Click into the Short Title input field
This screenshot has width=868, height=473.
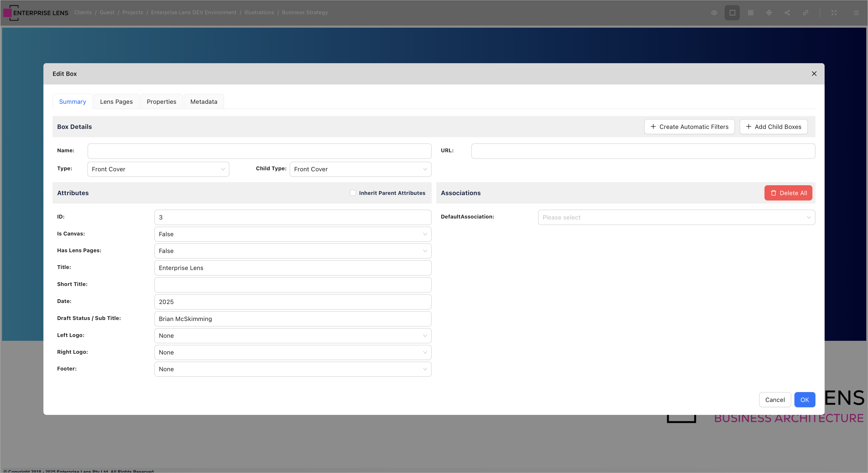click(x=292, y=285)
